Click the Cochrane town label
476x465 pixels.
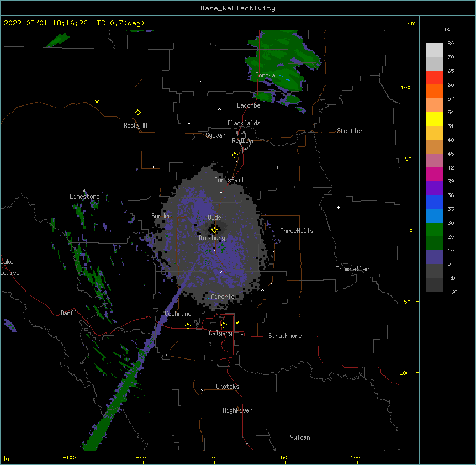(x=178, y=314)
